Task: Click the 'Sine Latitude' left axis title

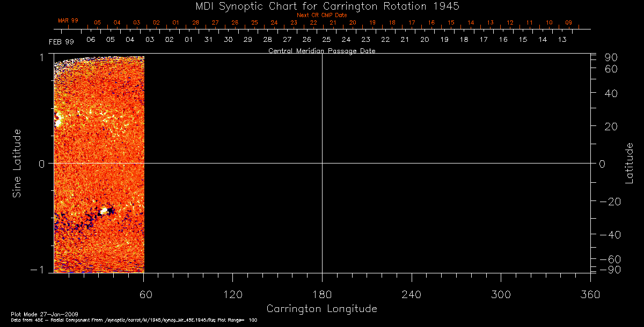Action: [x=17, y=163]
